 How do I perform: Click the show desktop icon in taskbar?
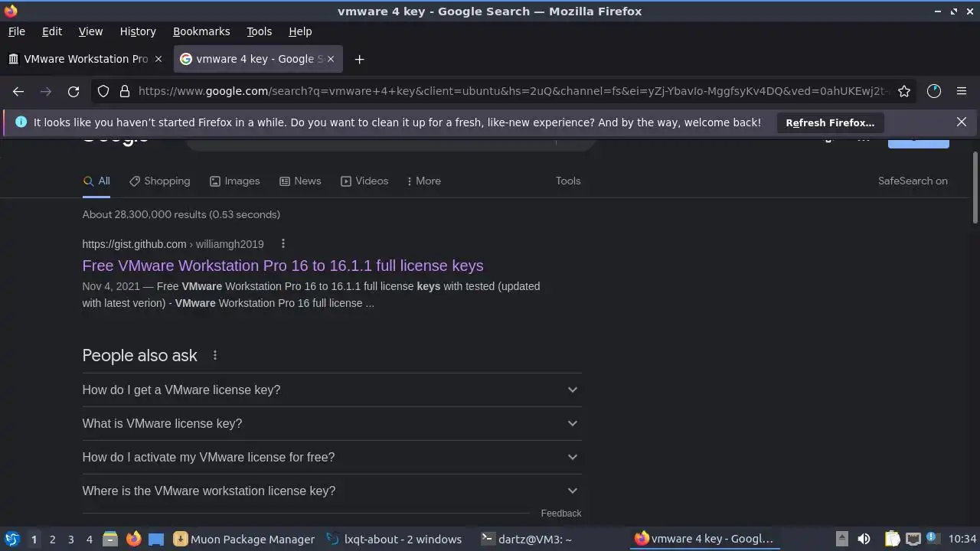(x=156, y=539)
